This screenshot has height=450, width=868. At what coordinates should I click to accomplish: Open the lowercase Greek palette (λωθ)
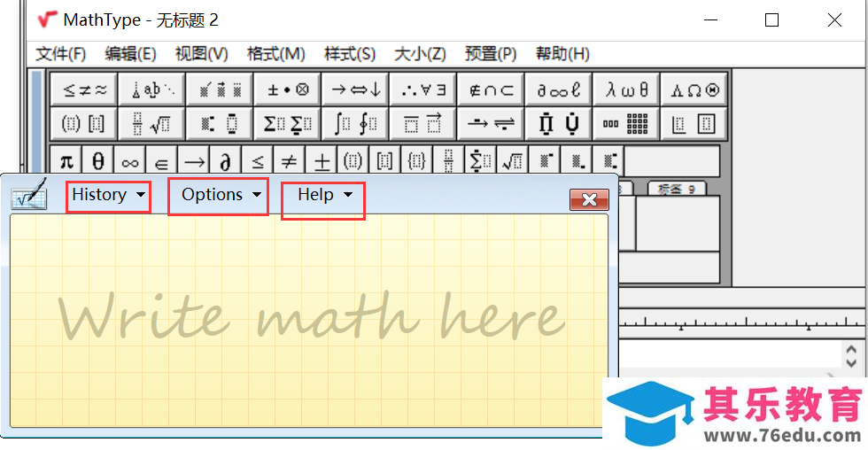tap(627, 89)
